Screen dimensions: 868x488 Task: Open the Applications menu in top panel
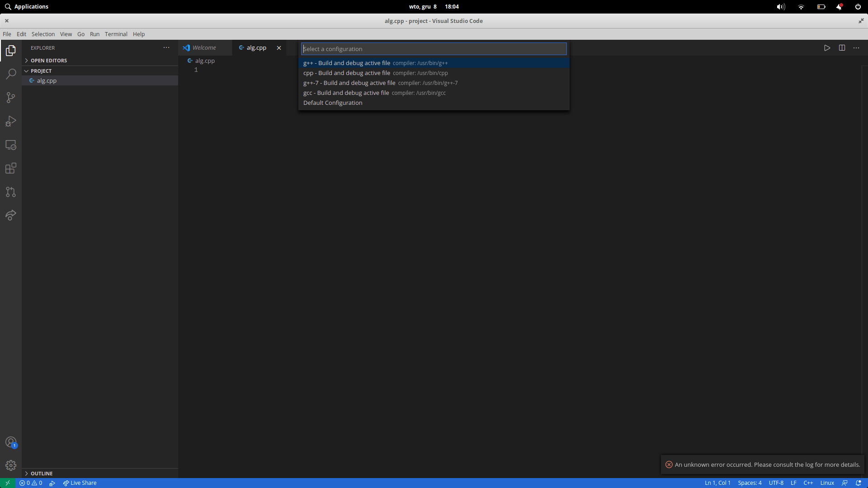click(x=27, y=7)
